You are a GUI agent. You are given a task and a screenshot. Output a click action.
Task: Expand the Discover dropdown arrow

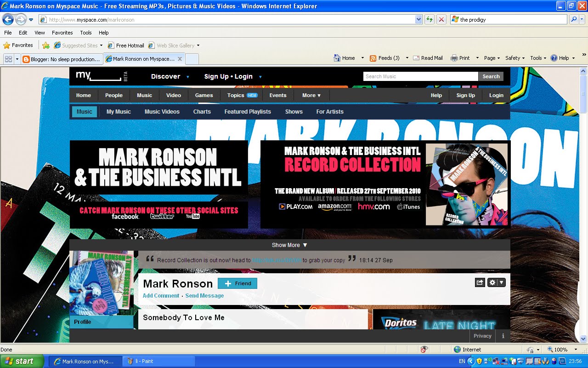click(x=188, y=77)
